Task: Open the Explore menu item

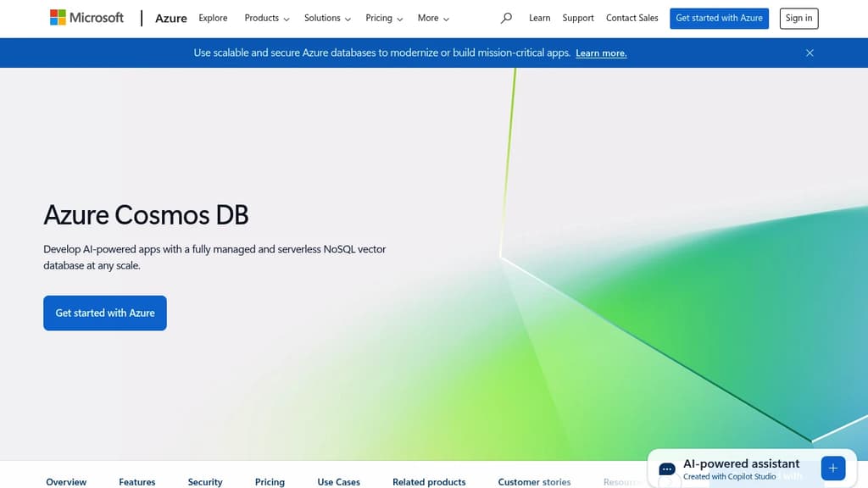Action: [213, 18]
